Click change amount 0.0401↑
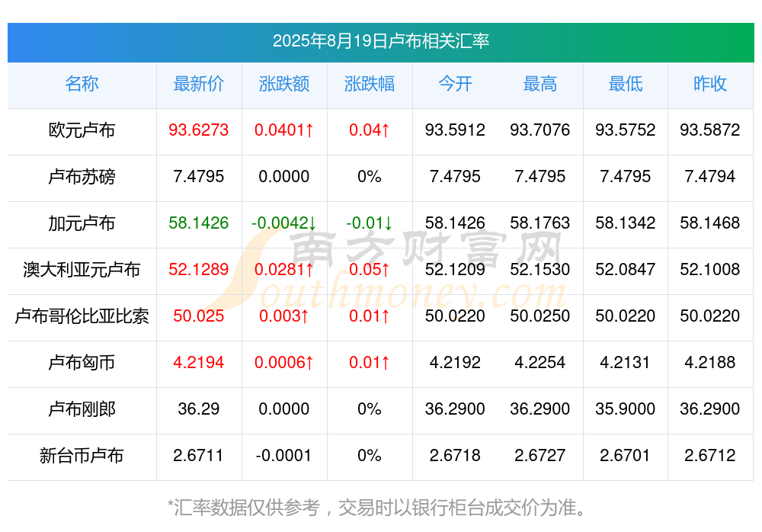This screenshot has width=762, height=532. tap(283, 130)
